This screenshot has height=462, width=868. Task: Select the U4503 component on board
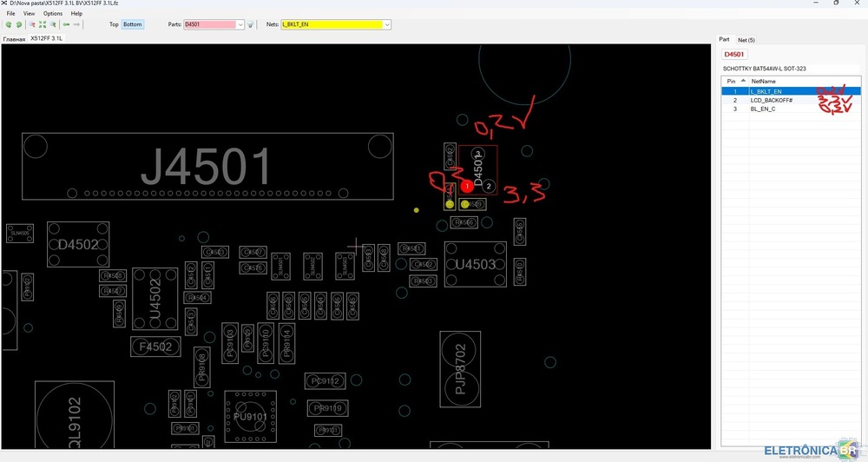point(475,264)
